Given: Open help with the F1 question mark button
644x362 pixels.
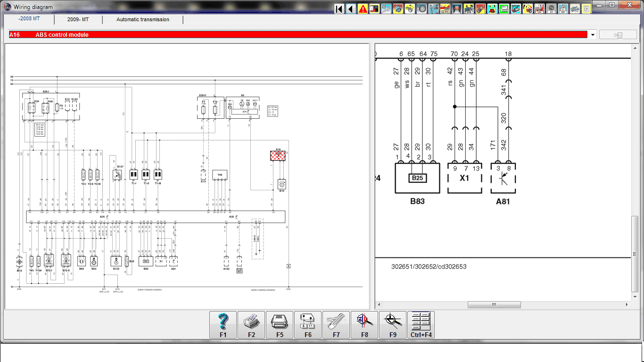Looking at the screenshot, I should point(223,324).
